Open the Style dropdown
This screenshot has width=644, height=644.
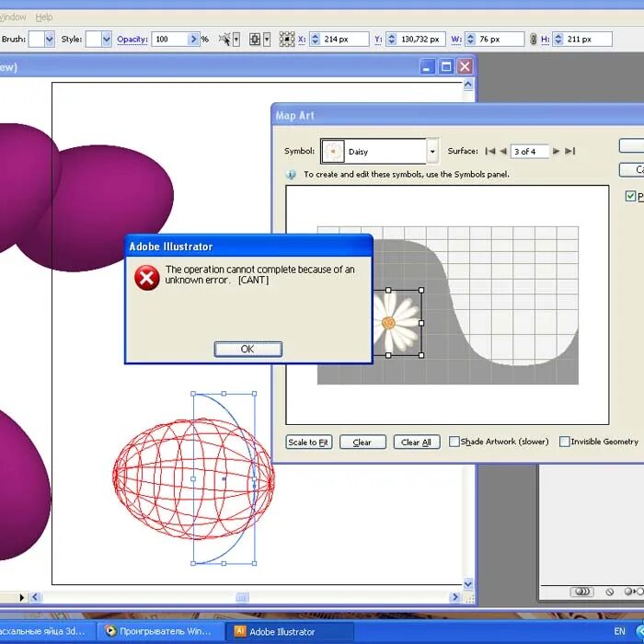[107, 40]
